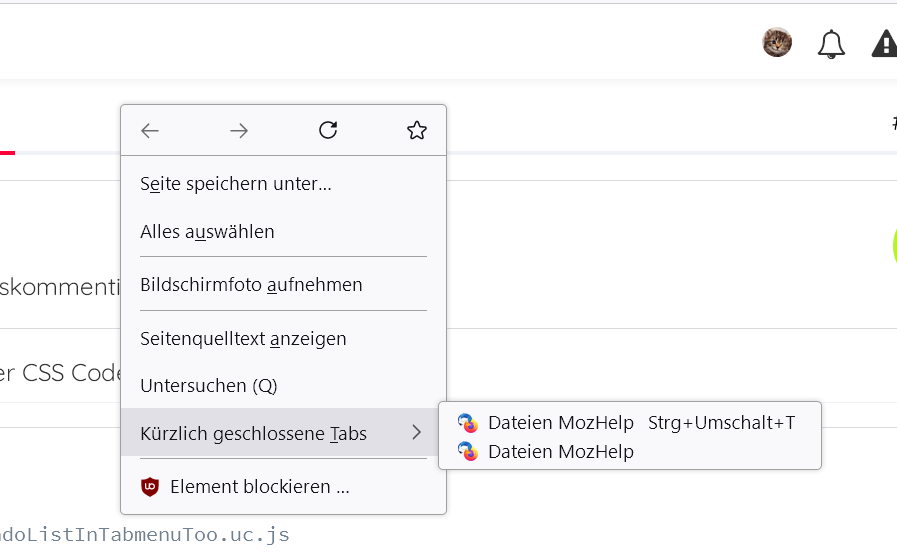Click the 'skommenti' partial heading text
This screenshot has height=552, width=897.
(x=60, y=288)
